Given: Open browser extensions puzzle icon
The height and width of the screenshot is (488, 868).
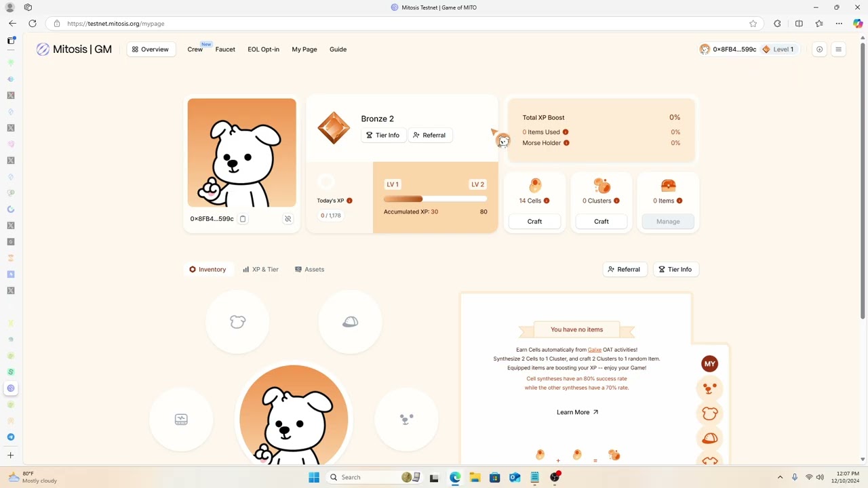Looking at the screenshot, I should [x=777, y=24].
